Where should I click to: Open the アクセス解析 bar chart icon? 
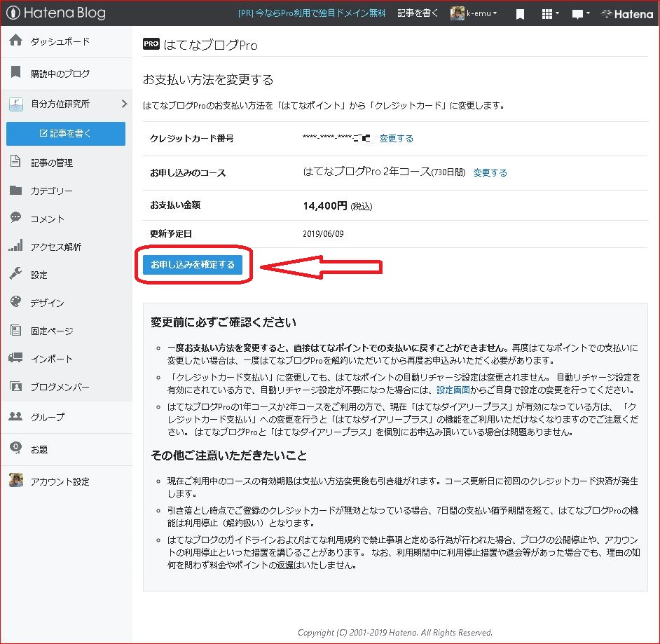click(x=15, y=245)
